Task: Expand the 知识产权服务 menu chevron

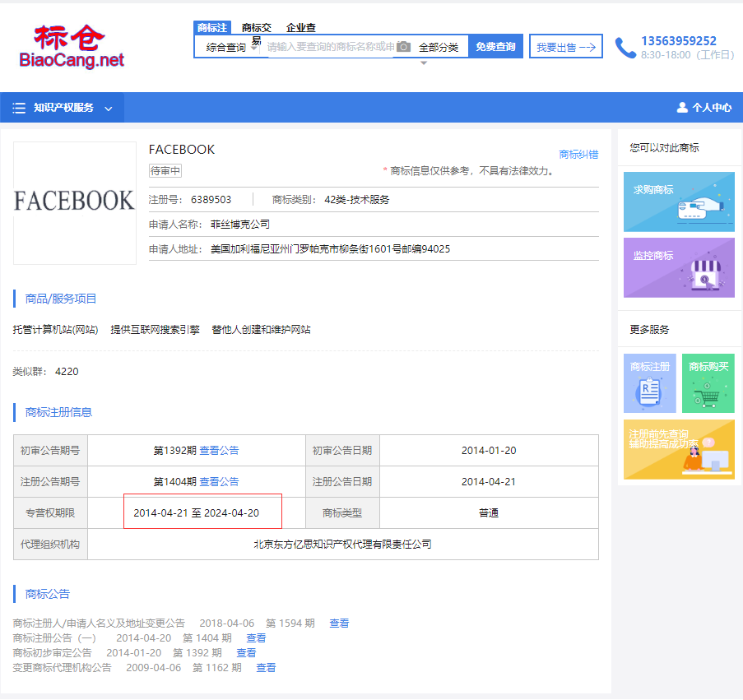Action: (109, 109)
